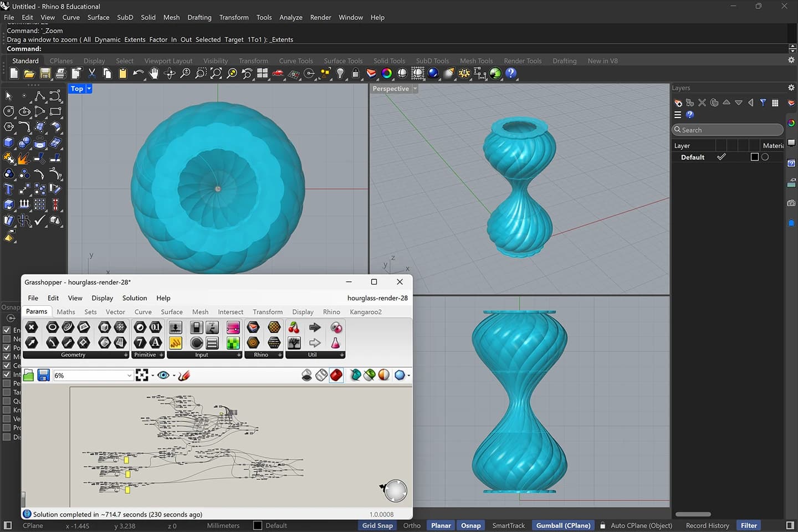Open the Grasshopper zoom percentage dropdown
The width and height of the screenshot is (798, 532).
129,375
